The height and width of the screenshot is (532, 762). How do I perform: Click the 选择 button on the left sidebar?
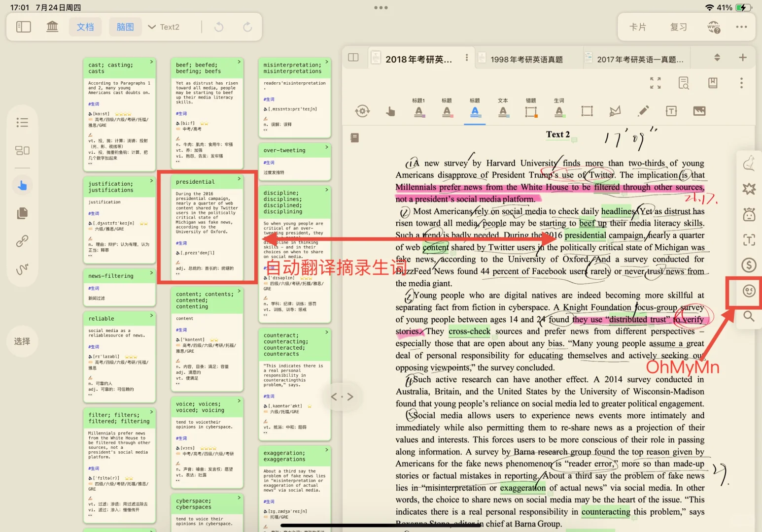(x=22, y=341)
